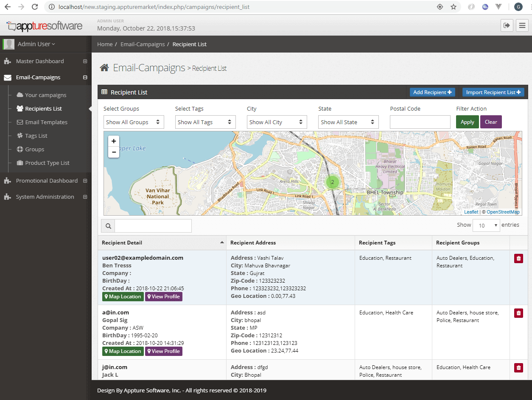This screenshot has width=532, height=400.
Task: Click in the table search box
Action: click(153, 226)
